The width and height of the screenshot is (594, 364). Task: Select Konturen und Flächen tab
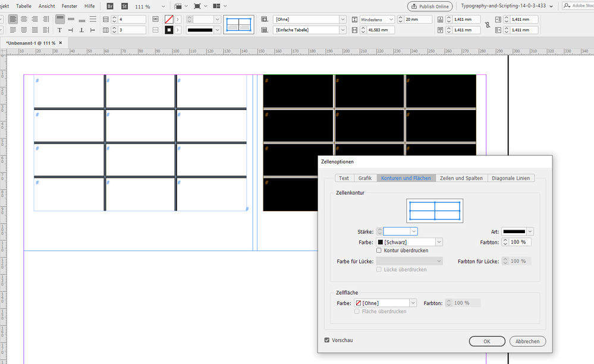(x=406, y=178)
